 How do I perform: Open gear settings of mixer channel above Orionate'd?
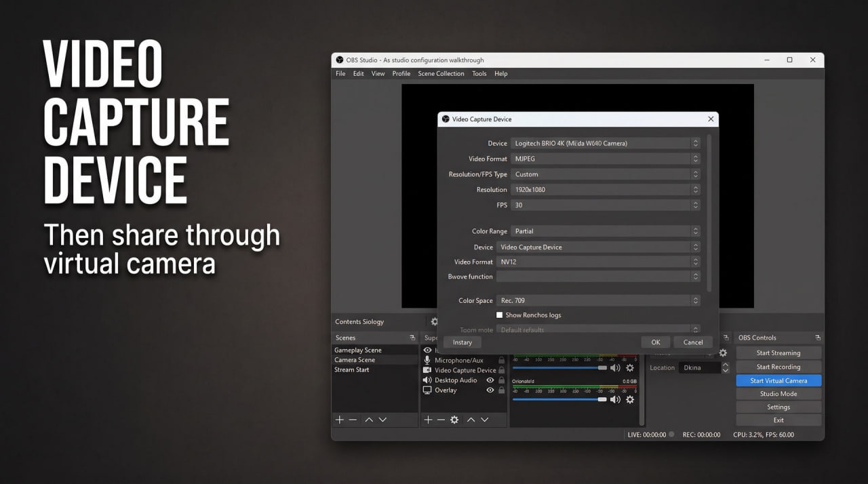point(630,368)
